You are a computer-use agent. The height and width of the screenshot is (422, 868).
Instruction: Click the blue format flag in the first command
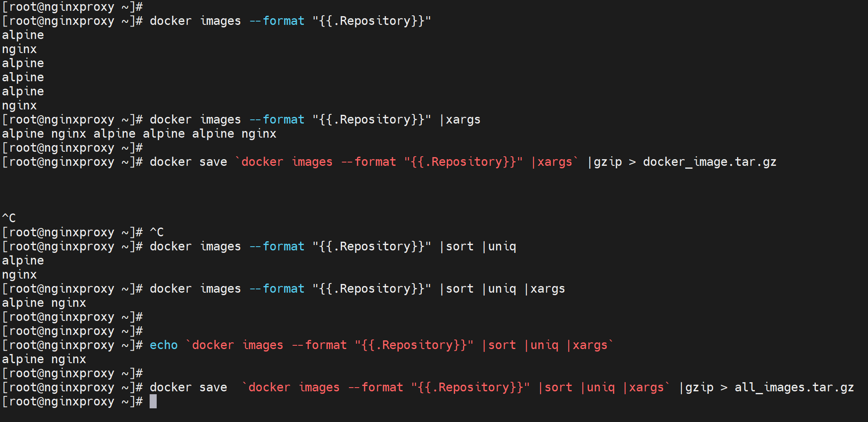coord(283,21)
